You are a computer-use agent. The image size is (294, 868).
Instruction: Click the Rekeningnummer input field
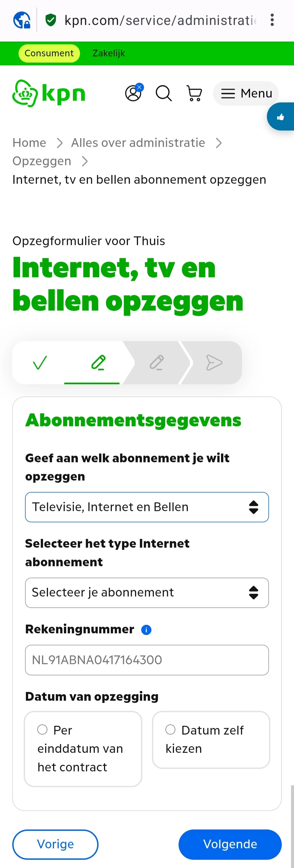click(x=147, y=660)
